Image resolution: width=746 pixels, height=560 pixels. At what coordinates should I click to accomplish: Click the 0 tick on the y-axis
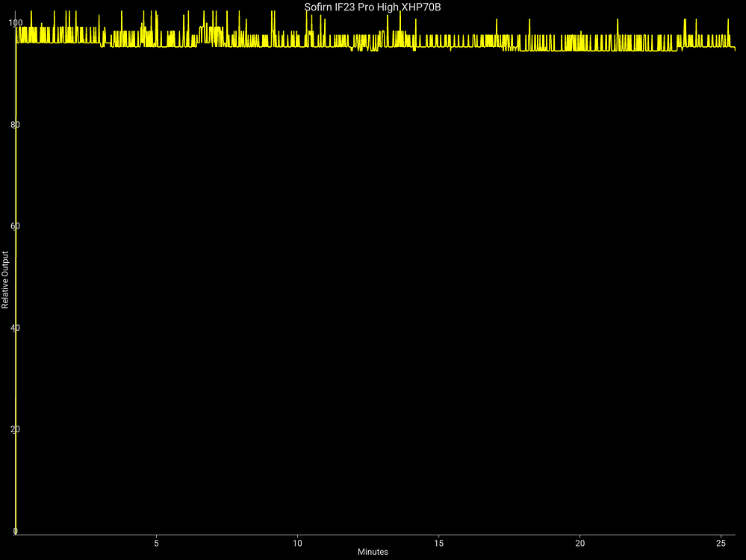(x=15, y=531)
